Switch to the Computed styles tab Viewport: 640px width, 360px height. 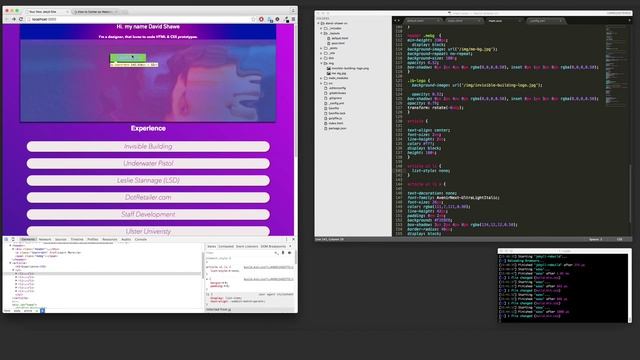(226, 247)
